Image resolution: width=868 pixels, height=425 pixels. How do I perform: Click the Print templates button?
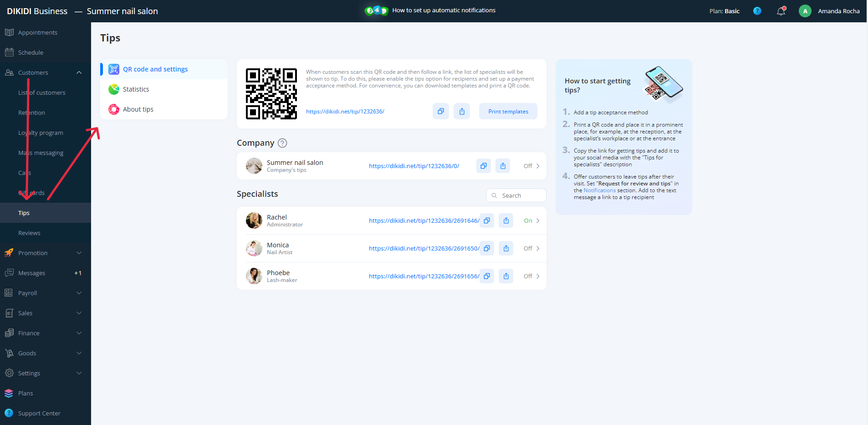click(508, 111)
